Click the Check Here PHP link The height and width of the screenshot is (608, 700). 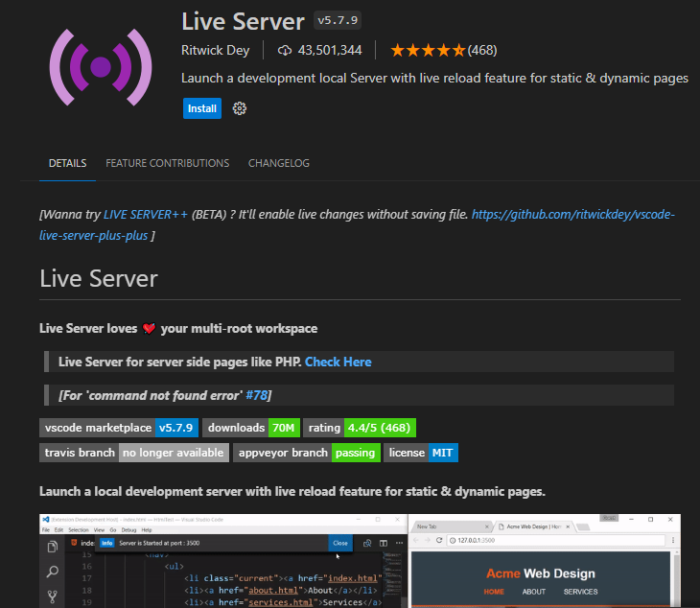(338, 362)
